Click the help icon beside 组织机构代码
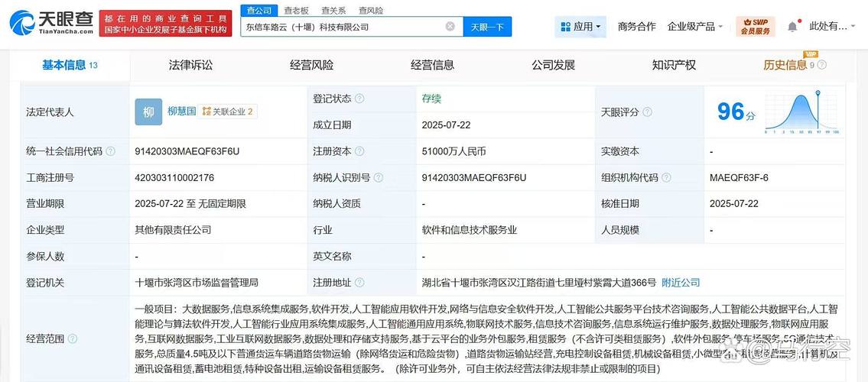Image resolution: width=868 pixels, height=382 pixels. pyautogui.click(x=667, y=178)
